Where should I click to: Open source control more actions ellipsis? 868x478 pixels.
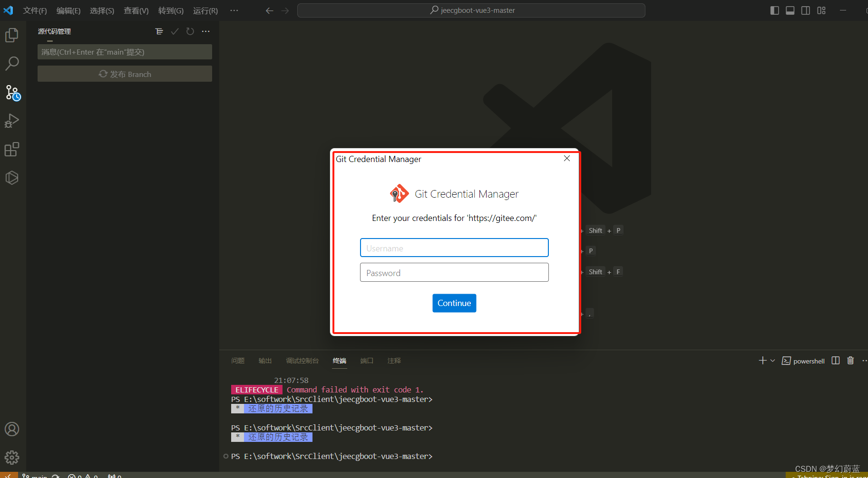[x=205, y=31]
